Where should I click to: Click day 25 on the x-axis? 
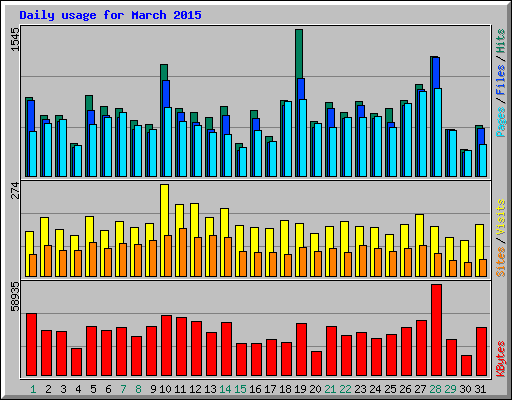390,389
